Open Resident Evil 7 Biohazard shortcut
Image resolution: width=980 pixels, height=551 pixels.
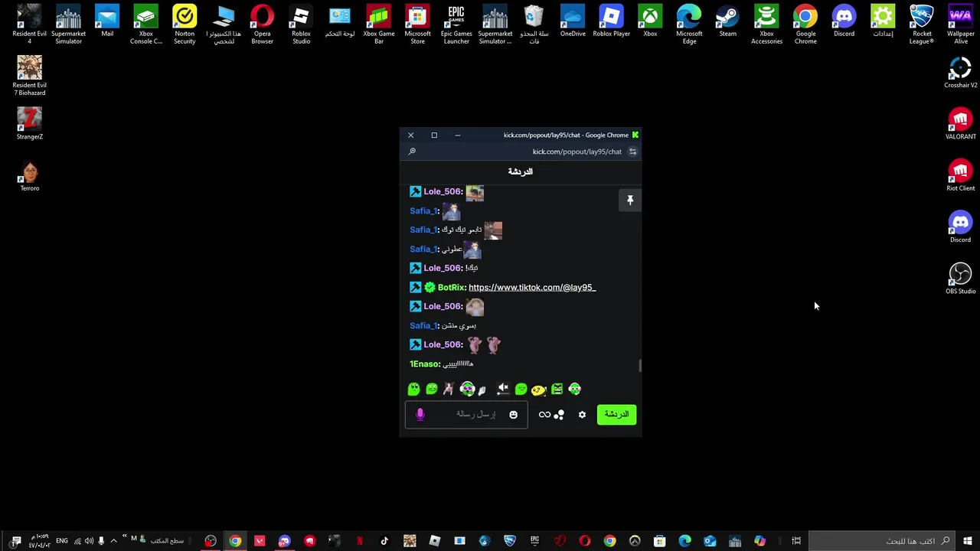click(29, 76)
